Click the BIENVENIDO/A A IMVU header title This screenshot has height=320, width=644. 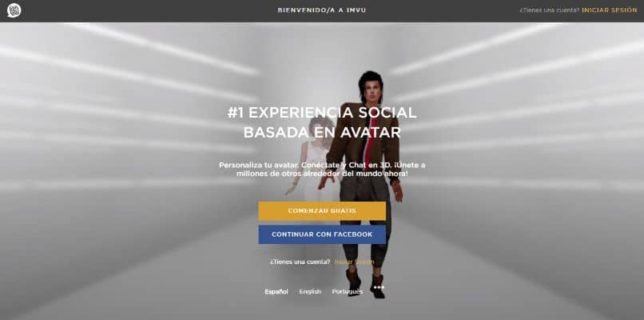pyautogui.click(x=322, y=10)
